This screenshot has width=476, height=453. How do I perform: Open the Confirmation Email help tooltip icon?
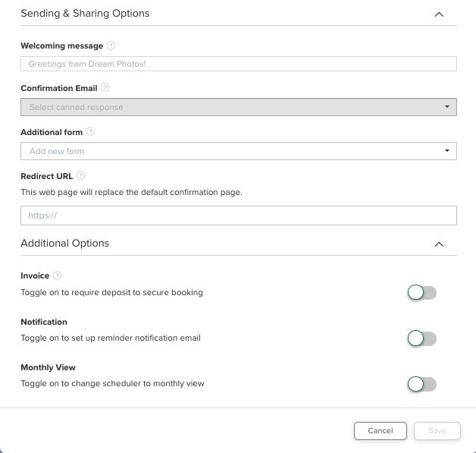pos(105,88)
